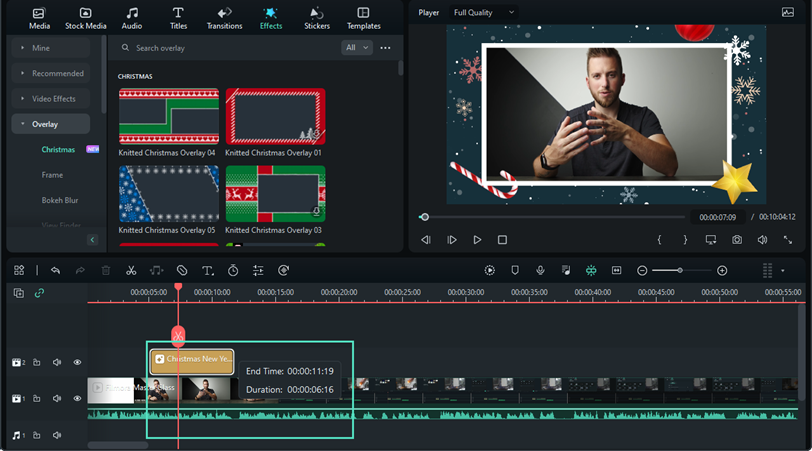Open the crop tool in the timeline toolbar

pos(182,270)
